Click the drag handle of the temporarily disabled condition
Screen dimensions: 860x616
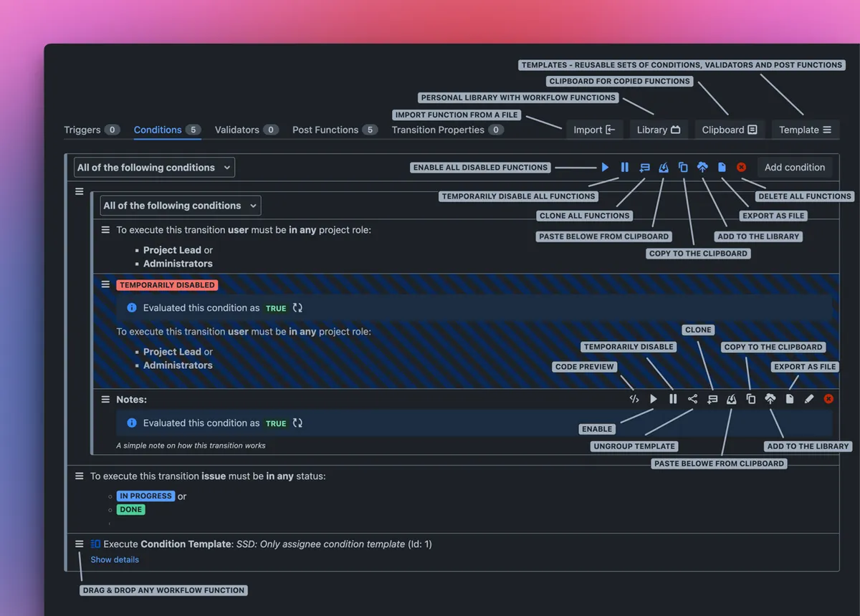(105, 284)
